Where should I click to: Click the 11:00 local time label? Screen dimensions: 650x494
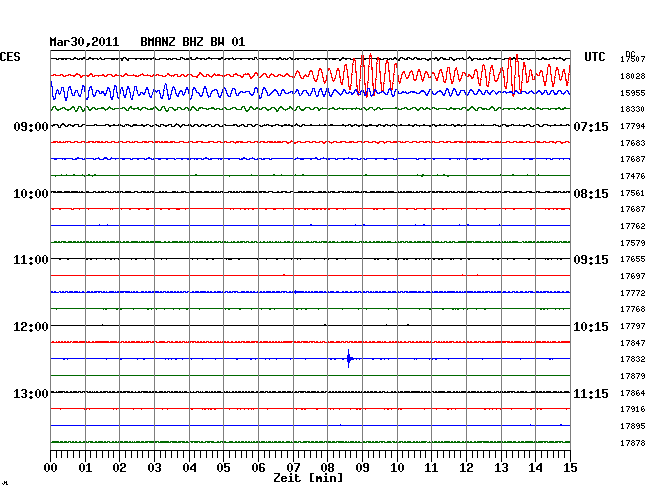pos(31,260)
